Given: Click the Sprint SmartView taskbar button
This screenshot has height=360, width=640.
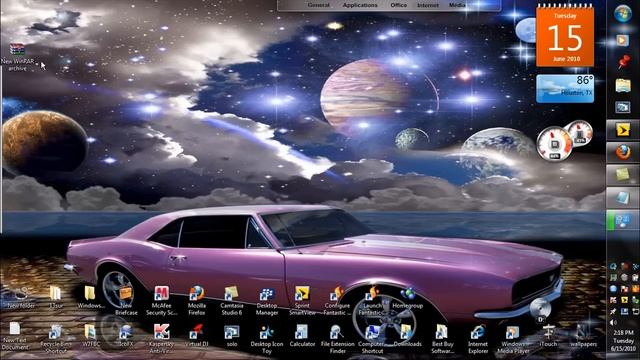Looking at the screenshot, I should [x=623, y=130].
